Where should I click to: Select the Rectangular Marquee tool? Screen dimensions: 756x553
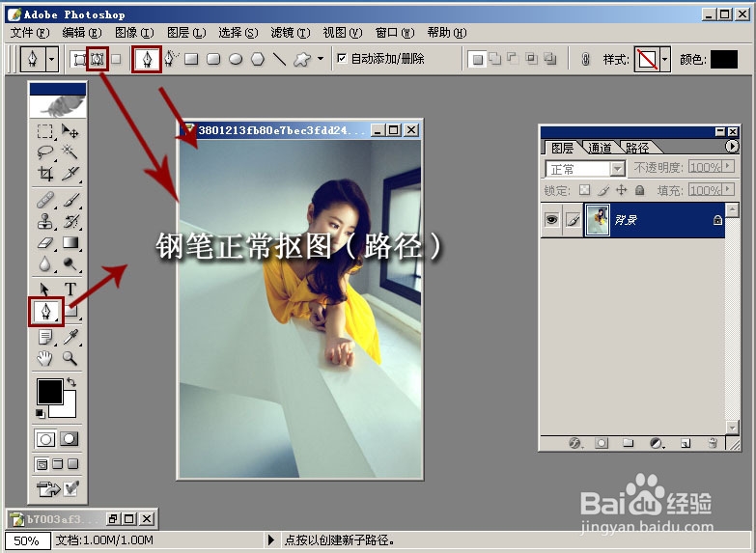pos(44,131)
